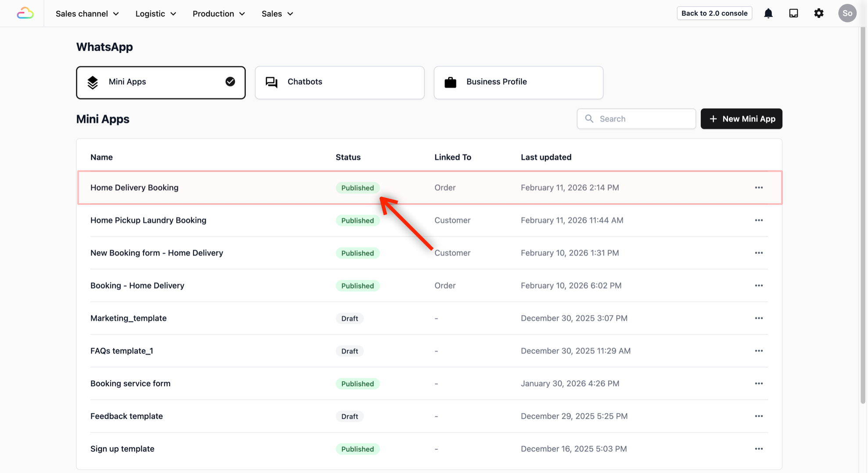Click Draft badge for Feedback template

pos(350,416)
